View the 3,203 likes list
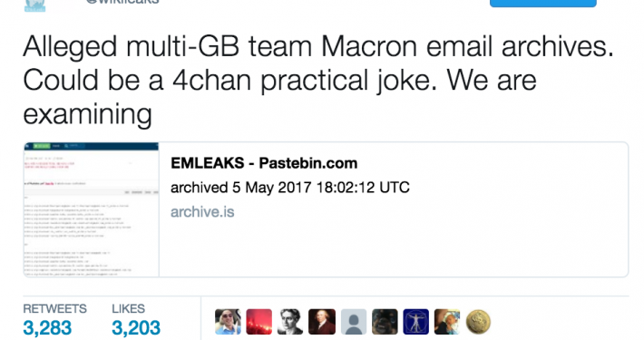 (x=136, y=328)
